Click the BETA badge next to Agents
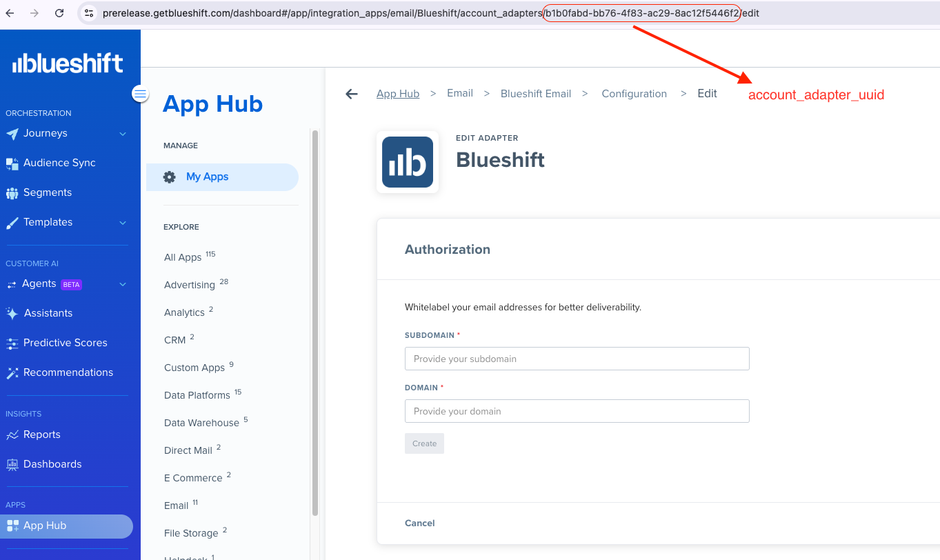This screenshot has width=940, height=560. click(x=72, y=284)
